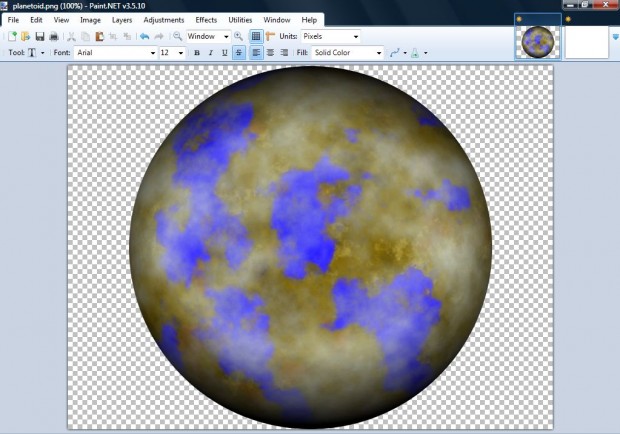Screen dimensions: 620x434
Task: Click the Print icon
Action: 53,36
